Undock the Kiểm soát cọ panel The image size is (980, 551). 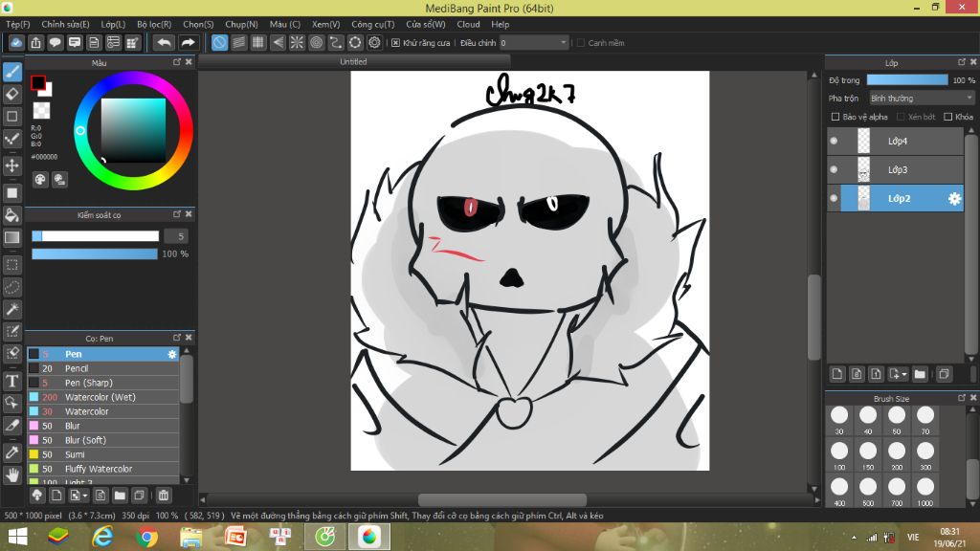(177, 214)
